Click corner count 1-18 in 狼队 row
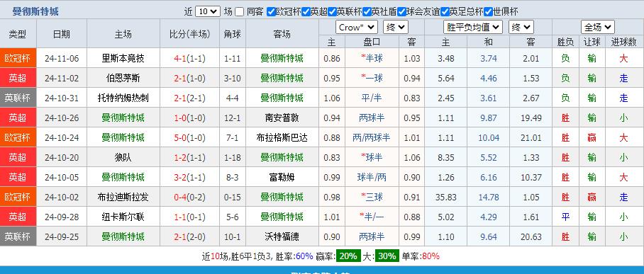The width and height of the screenshot is (644, 274). pos(233,157)
